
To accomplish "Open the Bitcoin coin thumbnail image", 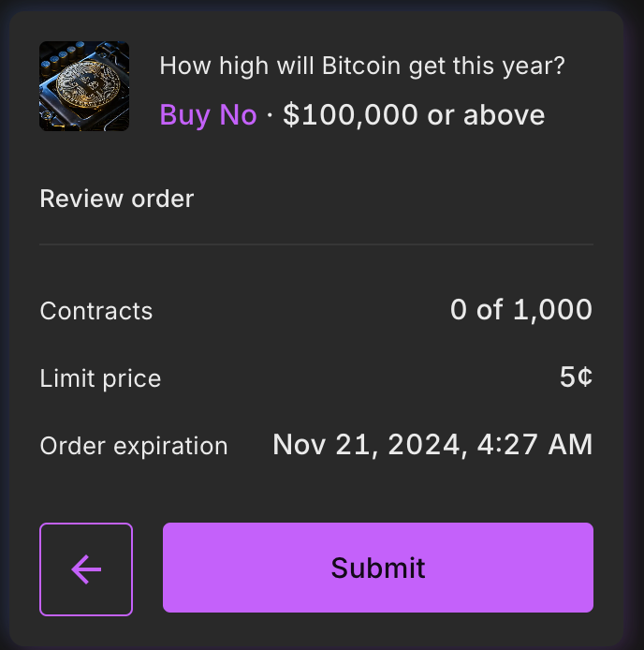I will coord(84,86).
